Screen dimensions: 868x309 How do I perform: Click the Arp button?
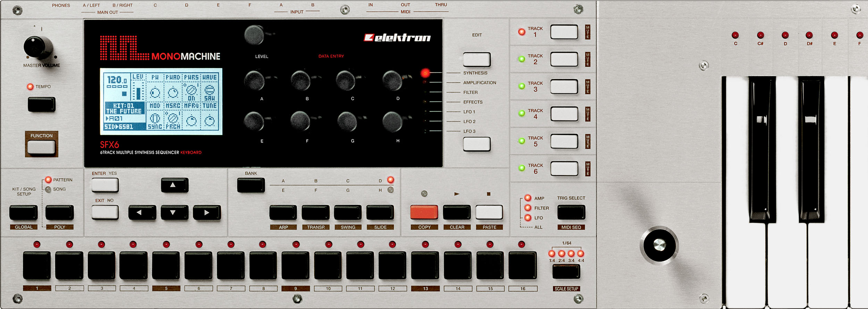[283, 212]
